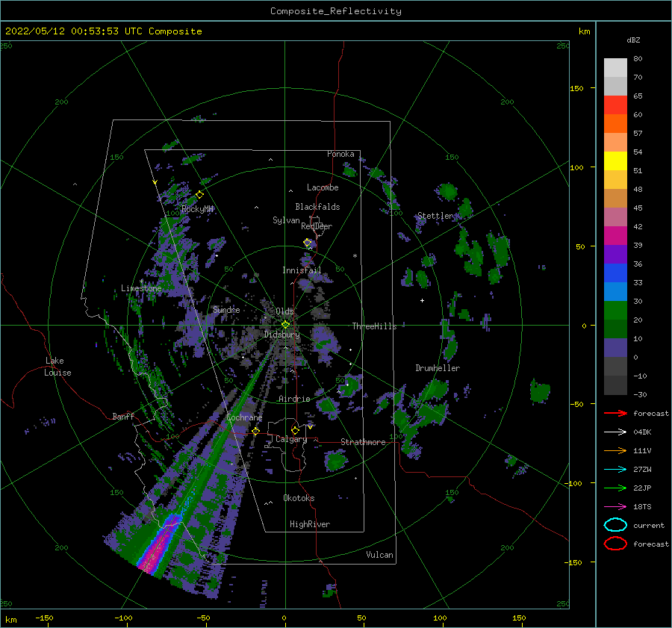Screen dimensions: 672x628
Task: Click the blue 36-33 dBZ swatch
Action: pos(615,273)
